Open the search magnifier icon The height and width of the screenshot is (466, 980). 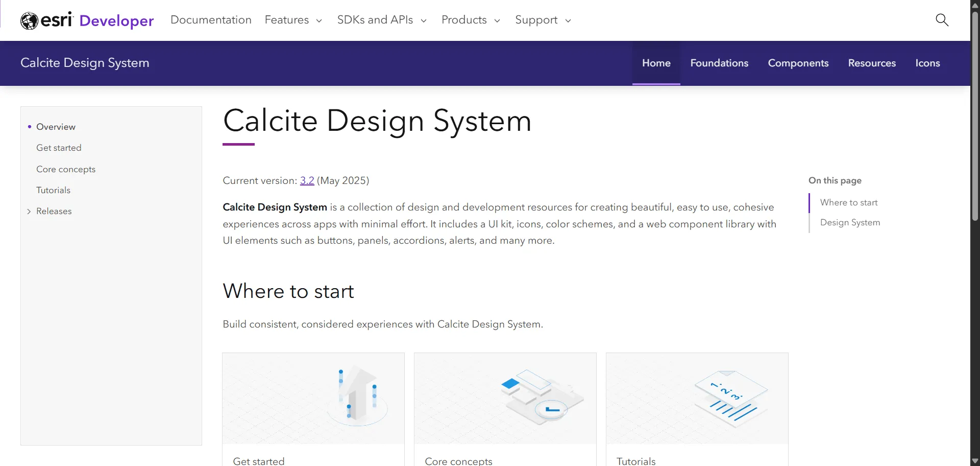[942, 20]
